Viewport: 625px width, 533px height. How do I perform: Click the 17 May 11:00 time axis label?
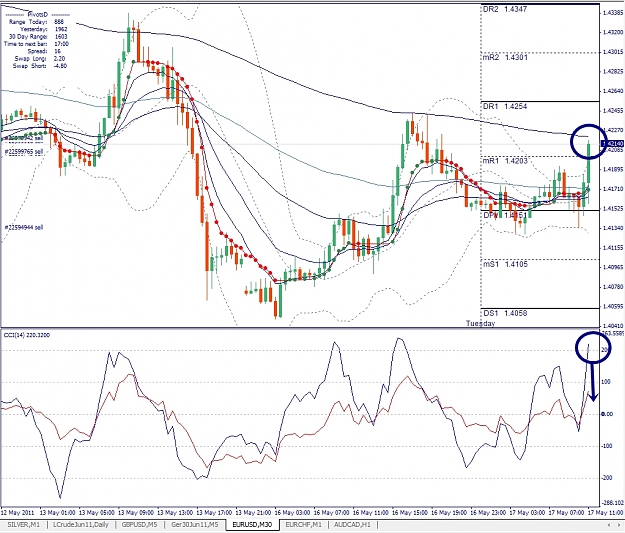[x=605, y=512]
